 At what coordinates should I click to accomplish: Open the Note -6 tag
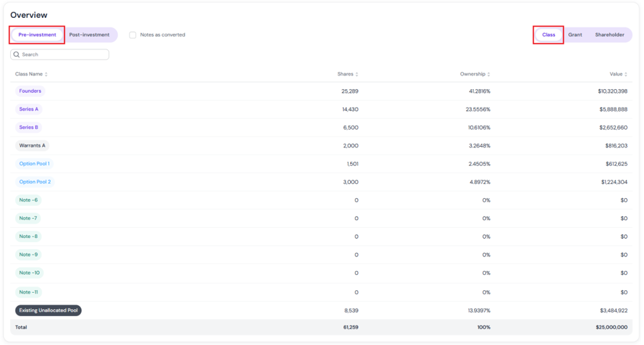tap(28, 200)
